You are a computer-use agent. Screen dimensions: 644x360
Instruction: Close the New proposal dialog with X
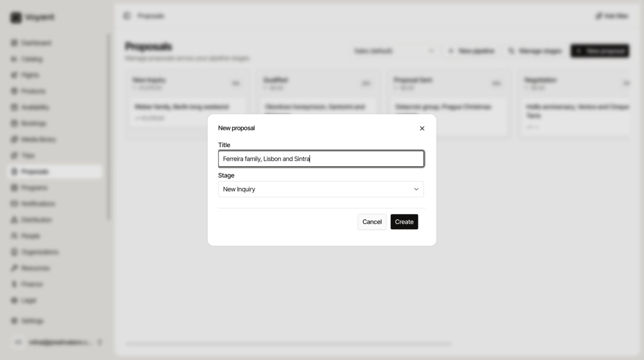(x=422, y=128)
